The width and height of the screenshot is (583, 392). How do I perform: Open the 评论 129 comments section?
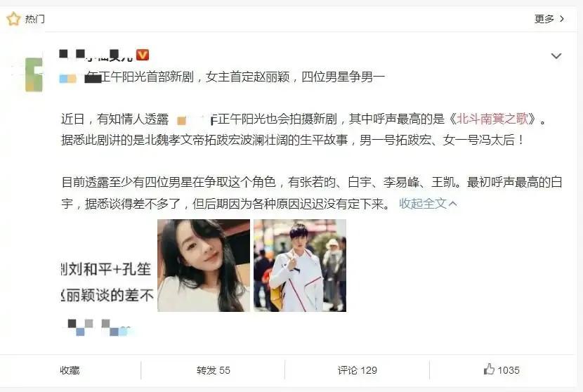[358, 370]
